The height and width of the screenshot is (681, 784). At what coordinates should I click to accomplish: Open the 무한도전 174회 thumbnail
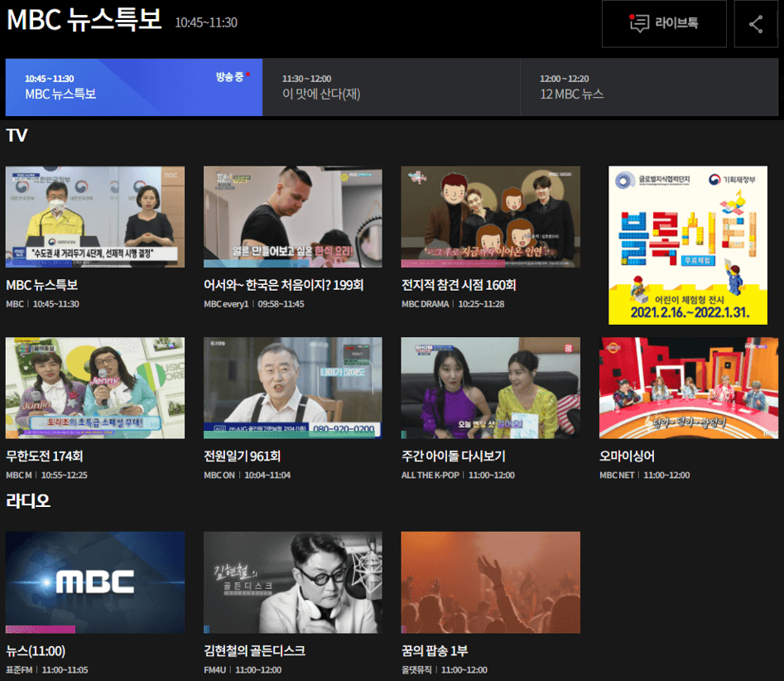[x=94, y=387]
